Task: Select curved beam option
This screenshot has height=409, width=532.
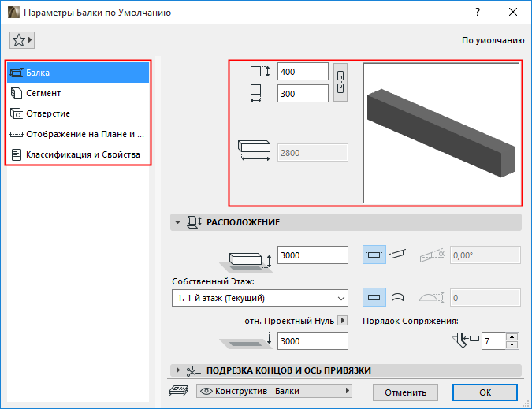Action: point(397,297)
